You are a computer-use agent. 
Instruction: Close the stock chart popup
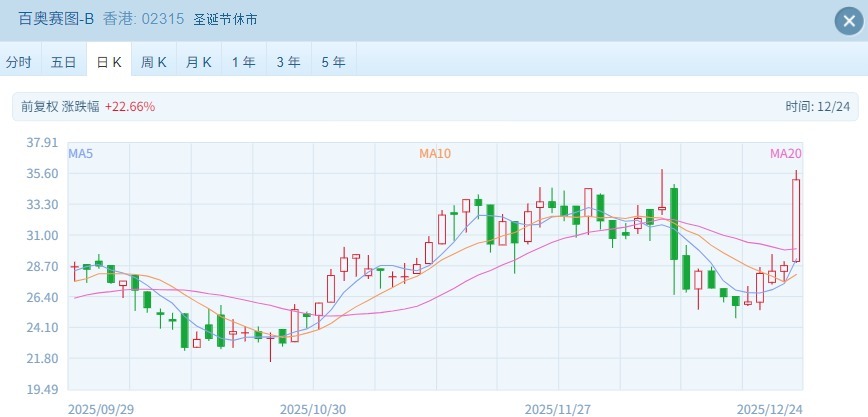pyautogui.click(x=846, y=21)
